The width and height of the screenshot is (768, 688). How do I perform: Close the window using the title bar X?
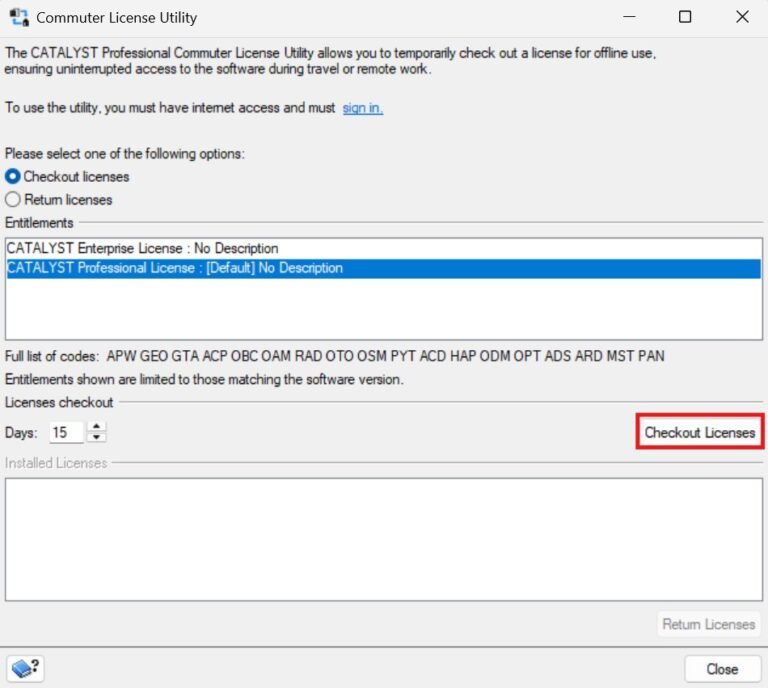tap(742, 17)
